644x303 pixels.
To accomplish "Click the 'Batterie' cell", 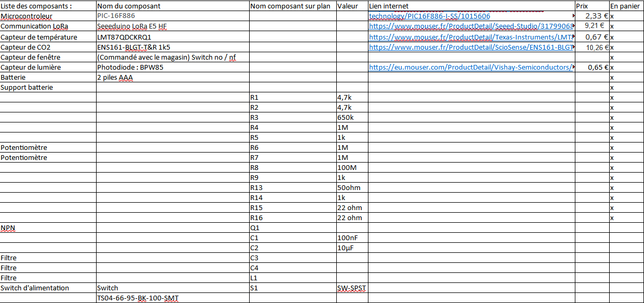I will [48, 77].
